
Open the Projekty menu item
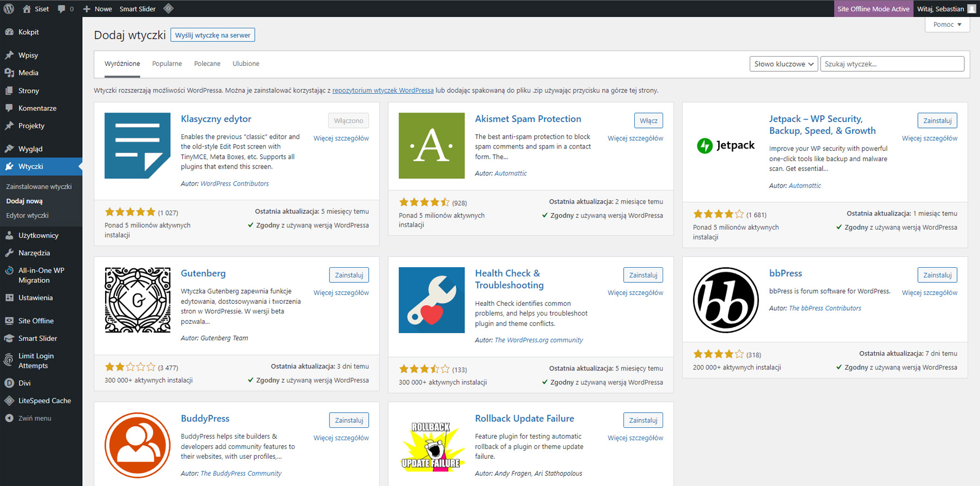pos(41,126)
